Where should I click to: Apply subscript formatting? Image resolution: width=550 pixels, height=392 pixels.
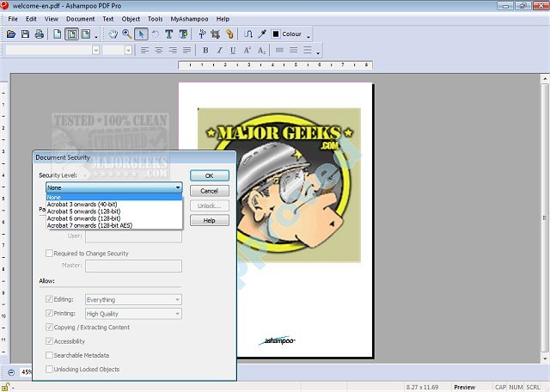pos(261,51)
